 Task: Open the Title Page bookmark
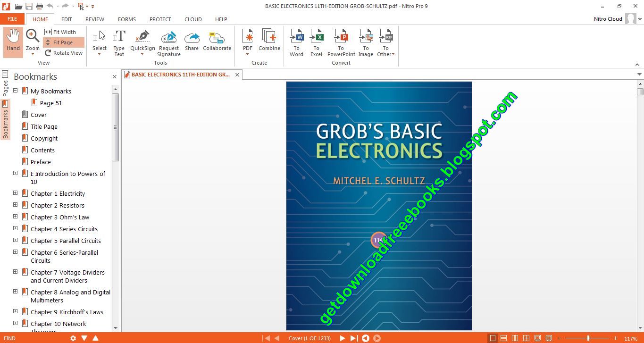(44, 126)
